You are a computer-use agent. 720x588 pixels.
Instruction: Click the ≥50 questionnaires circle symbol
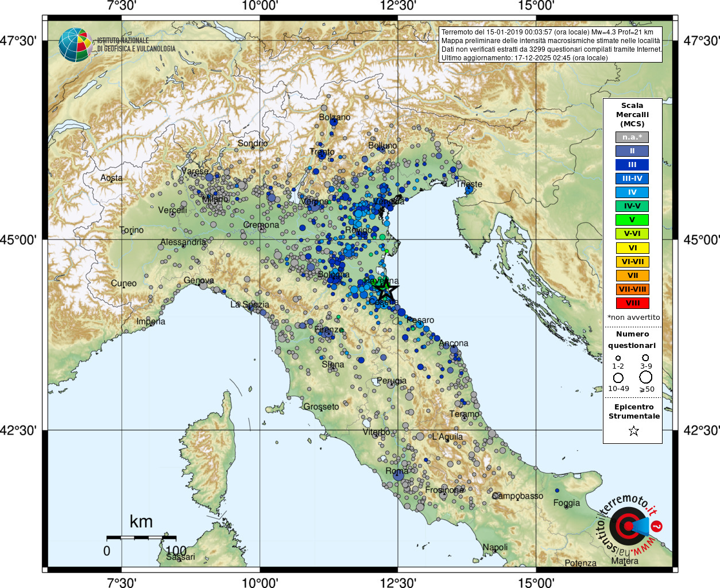click(x=646, y=377)
